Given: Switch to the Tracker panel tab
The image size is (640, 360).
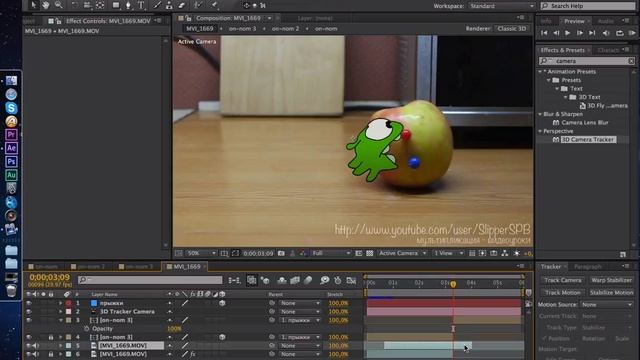Looking at the screenshot, I should coord(551,267).
